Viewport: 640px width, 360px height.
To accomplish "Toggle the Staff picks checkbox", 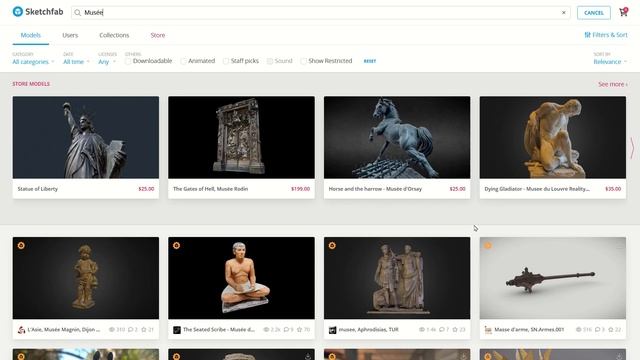I will (226, 61).
